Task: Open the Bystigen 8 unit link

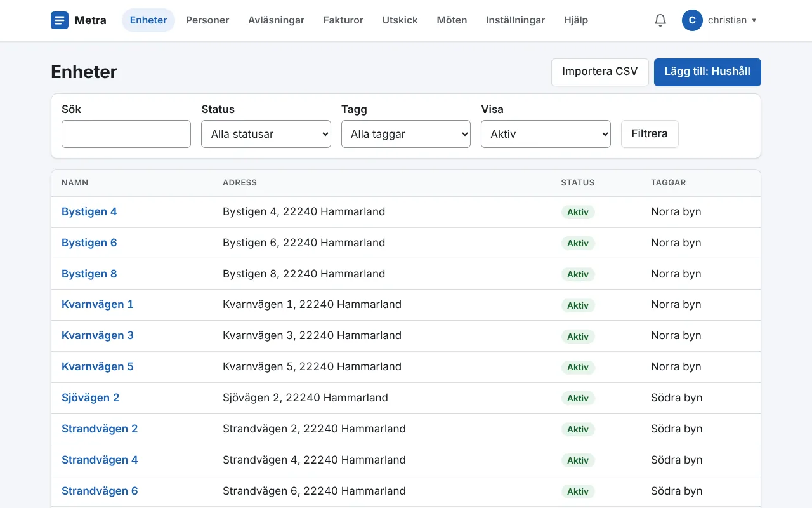Action: (x=89, y=274)
